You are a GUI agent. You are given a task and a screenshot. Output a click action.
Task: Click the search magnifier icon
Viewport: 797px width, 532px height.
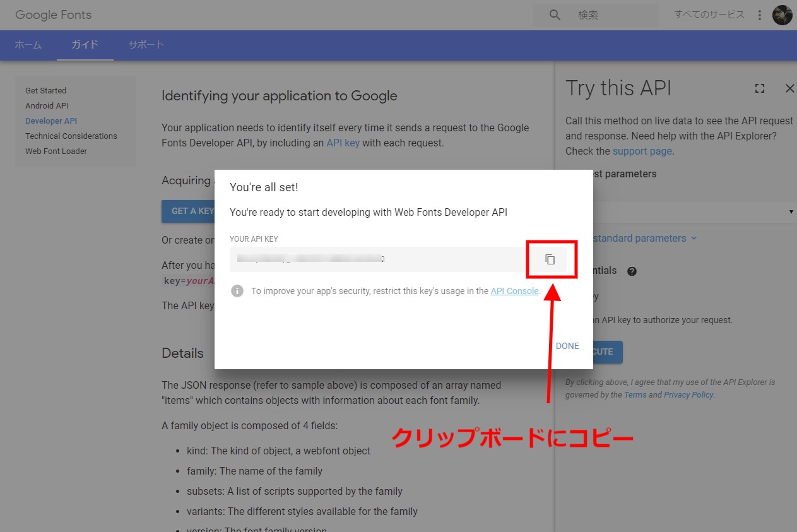(x=555, y=15)
